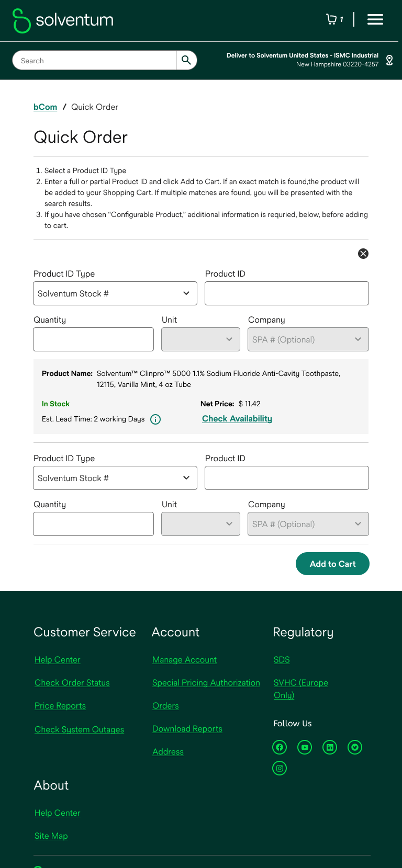This screenshot has width=402, height=868.
Task: Click the Add to Cart button
Action: click(332, 564)
